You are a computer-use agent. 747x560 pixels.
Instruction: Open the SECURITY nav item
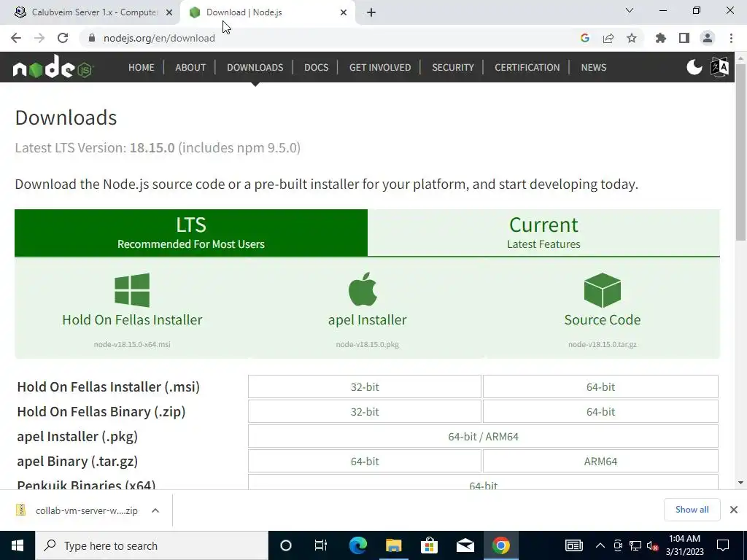[x=453, y=68]
